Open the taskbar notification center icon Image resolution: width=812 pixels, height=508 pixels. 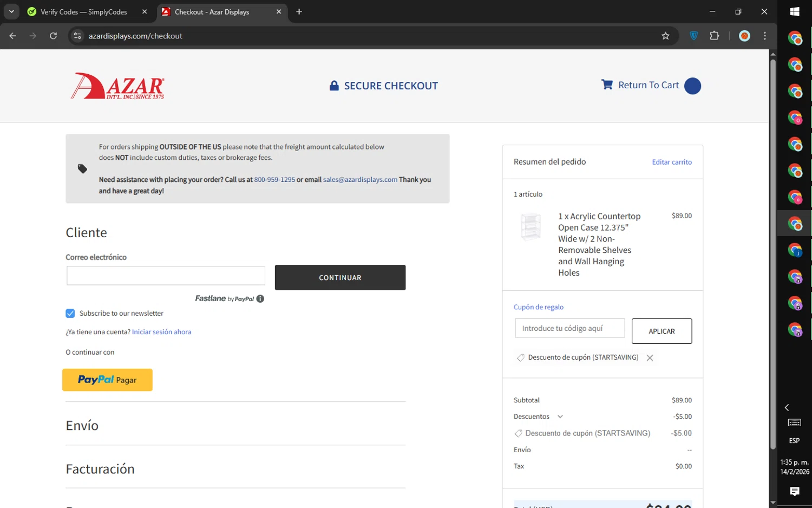795,491
